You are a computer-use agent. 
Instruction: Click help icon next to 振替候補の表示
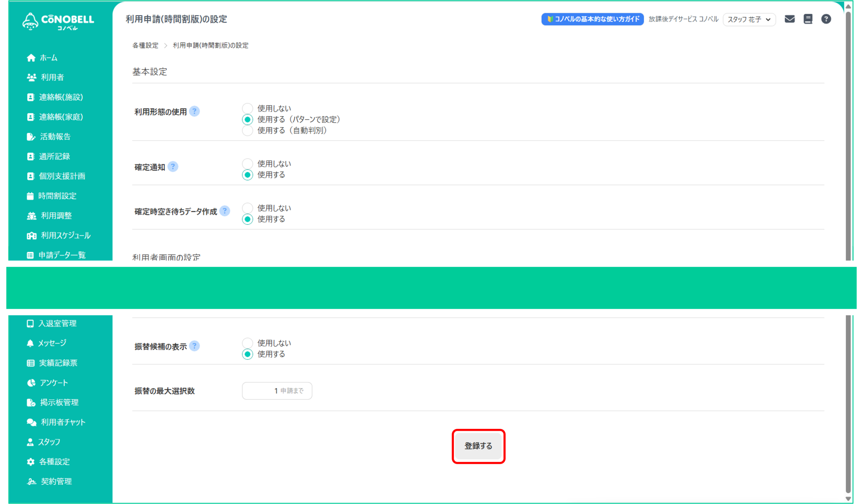pos(194,346)
